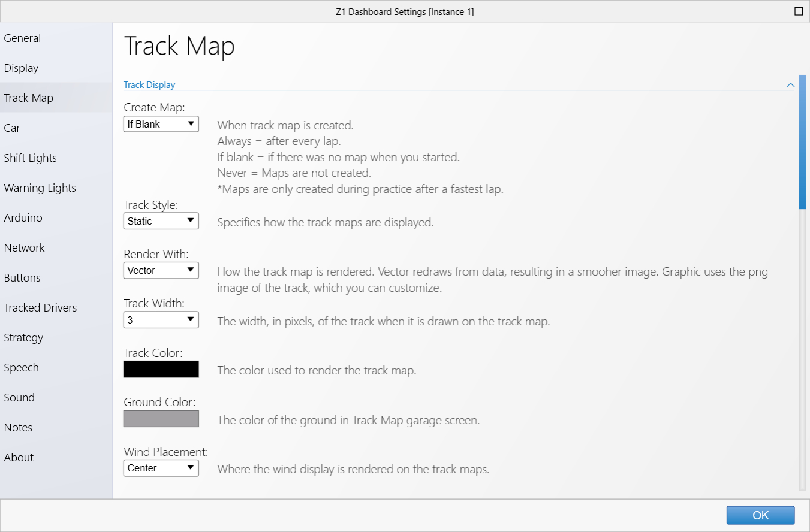Click the 'Wind Placement:' label
The width and height of the screenshot is (810, 532).
click(x=165, y=452)
